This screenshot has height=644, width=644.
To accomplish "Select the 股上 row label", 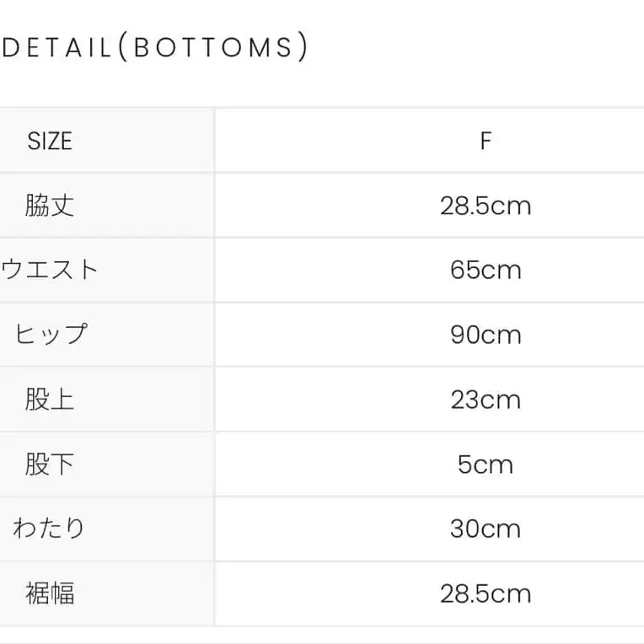I will click(50, 400).
